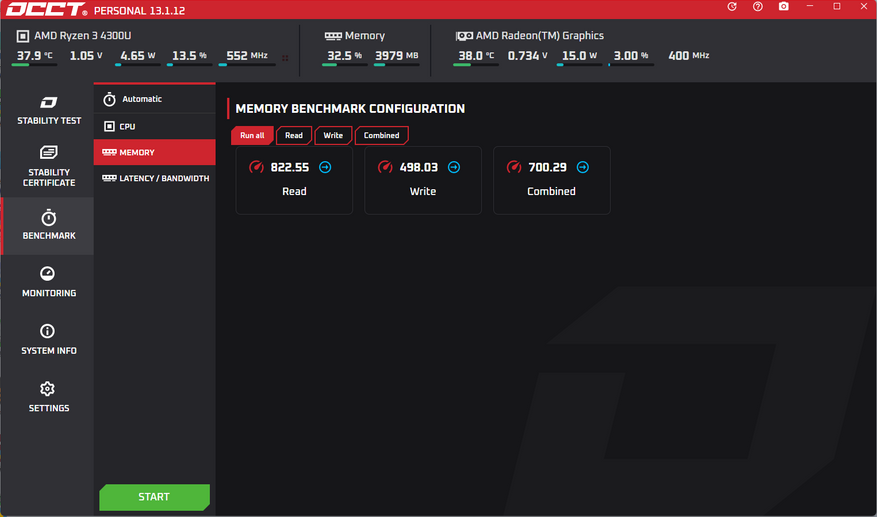Image resolution: width=877 pixels, height=517 pixels.
Task: Maximize the OCCT window
Action: pyautogui.click(x=837, y=6)
